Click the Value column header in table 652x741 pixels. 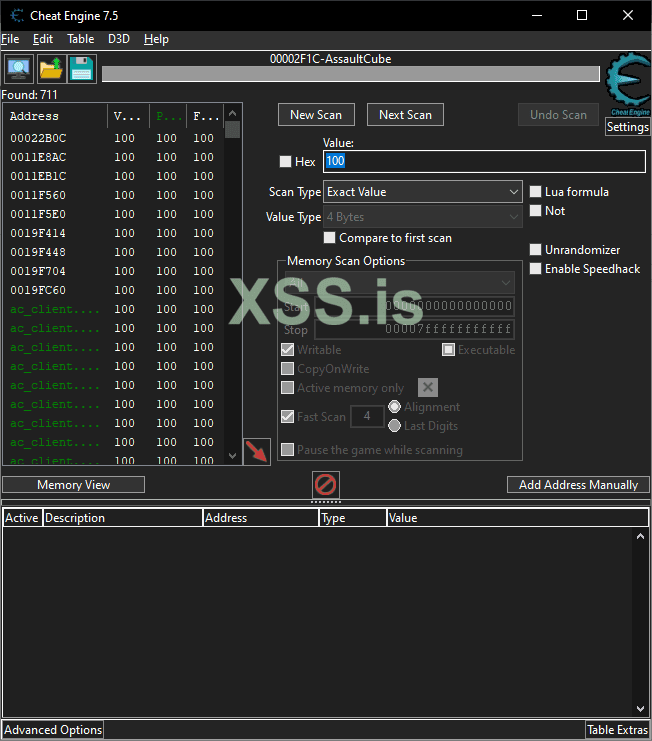(x=517, y=518)
